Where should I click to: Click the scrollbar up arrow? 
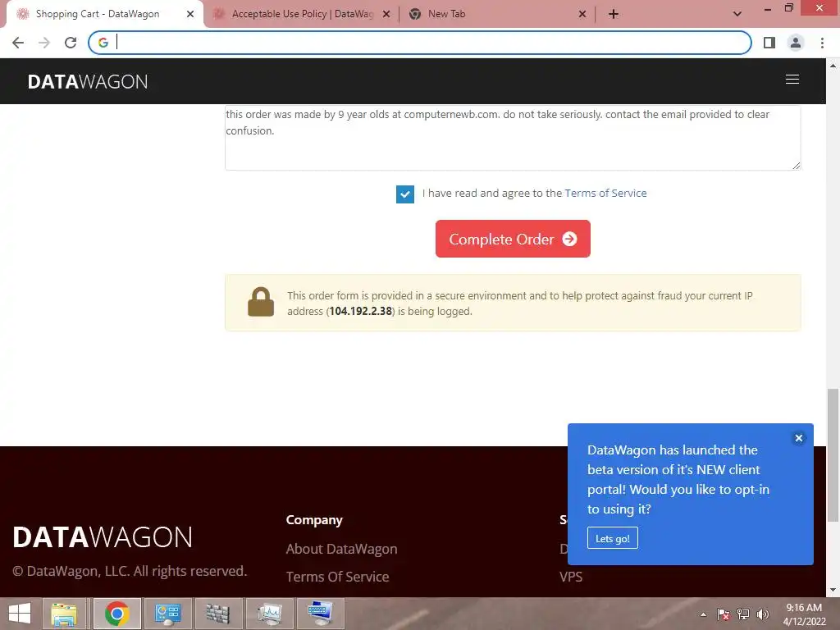point(833,66)
